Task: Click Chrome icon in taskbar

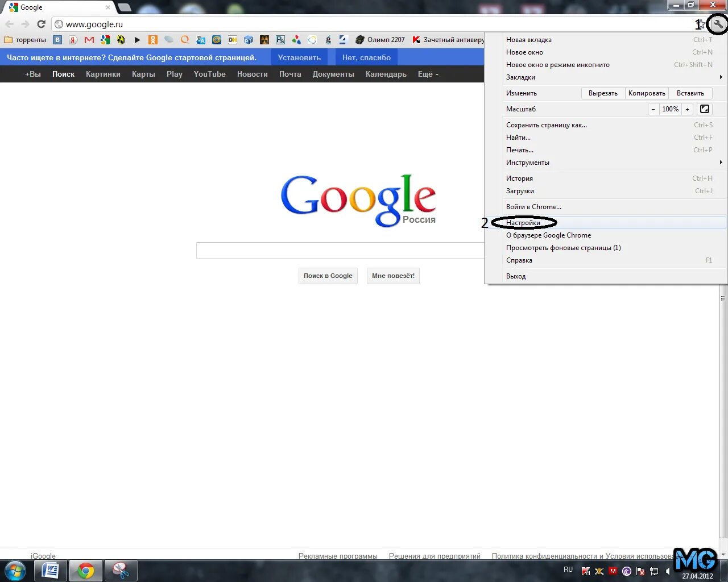Action: click(x=86, y=571)
